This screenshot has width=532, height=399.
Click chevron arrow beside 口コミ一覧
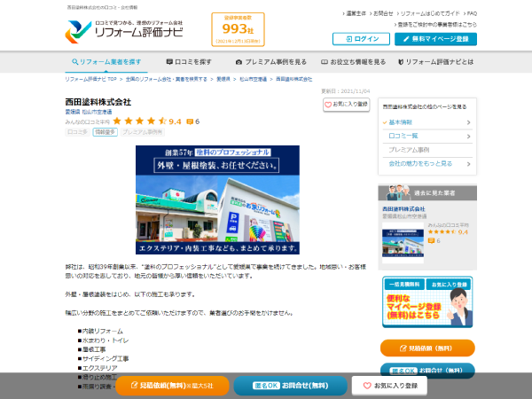(468, 137)
